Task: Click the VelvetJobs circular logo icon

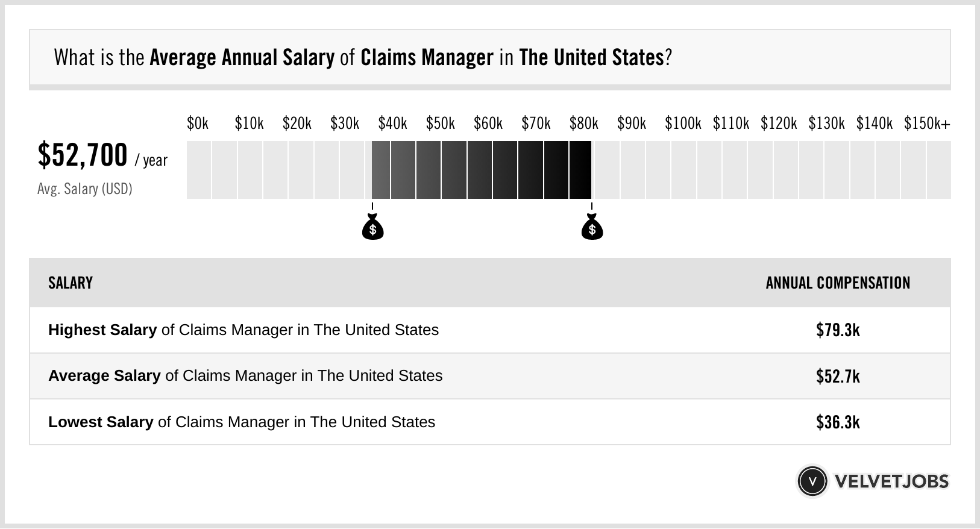Action: tap(812, 481)
